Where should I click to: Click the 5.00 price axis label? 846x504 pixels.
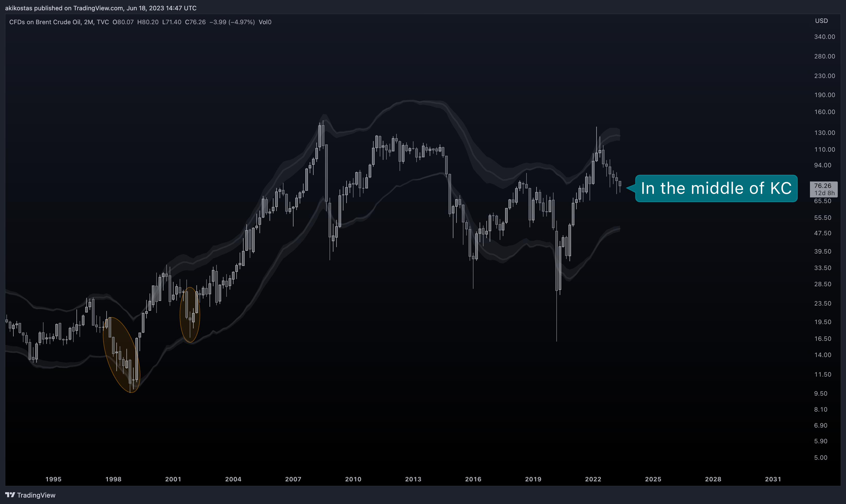pyautogui.click(x=821, y=458)
